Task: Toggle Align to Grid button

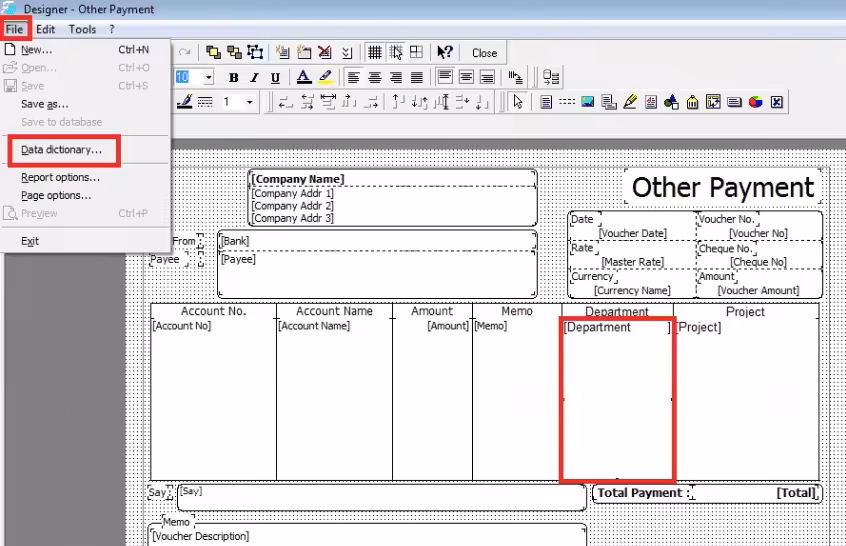Action: [x=395, y=52]
